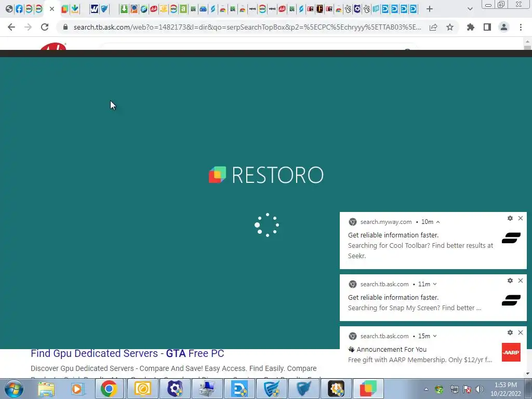Open the winged shield taskbar app

pyautogui.click(x=271, y=389)
